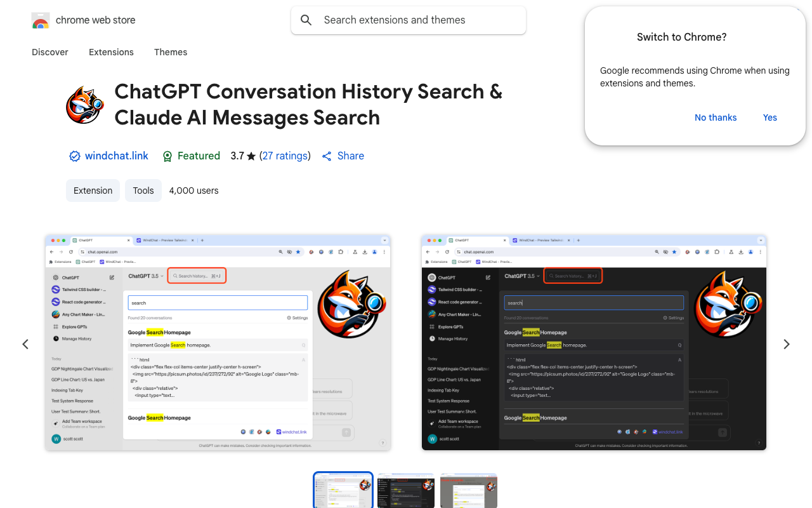Select the Tools category chip
Viewport: 812px width, 508px height.
[x=143, y=190]
